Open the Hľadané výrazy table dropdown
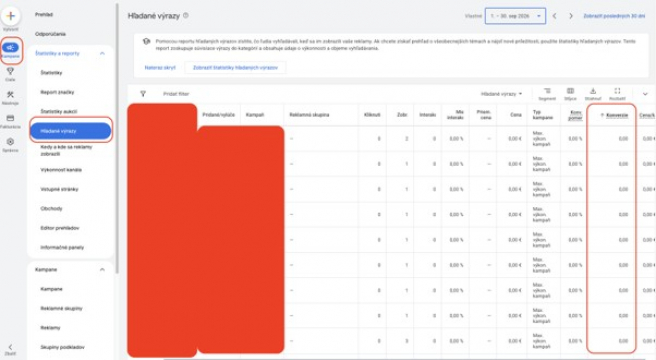 coord(502,94)
